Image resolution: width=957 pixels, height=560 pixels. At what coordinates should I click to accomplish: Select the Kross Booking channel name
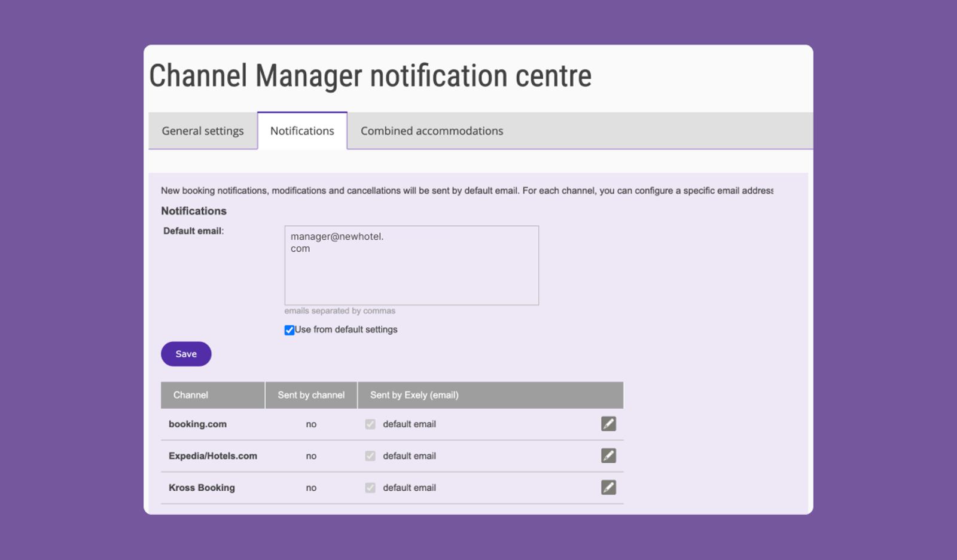click(202, 488)
